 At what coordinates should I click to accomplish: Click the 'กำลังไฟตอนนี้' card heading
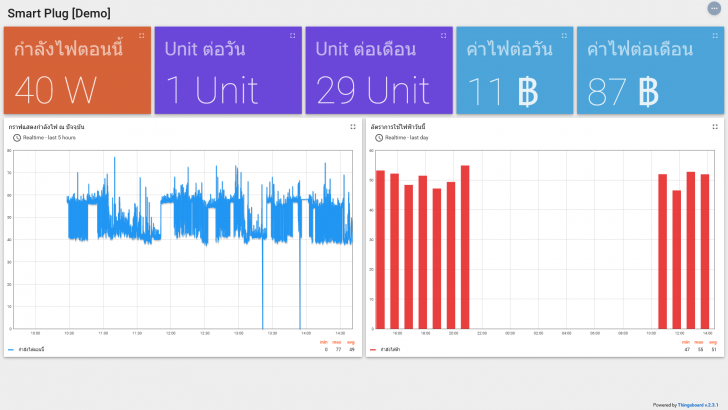69,49
